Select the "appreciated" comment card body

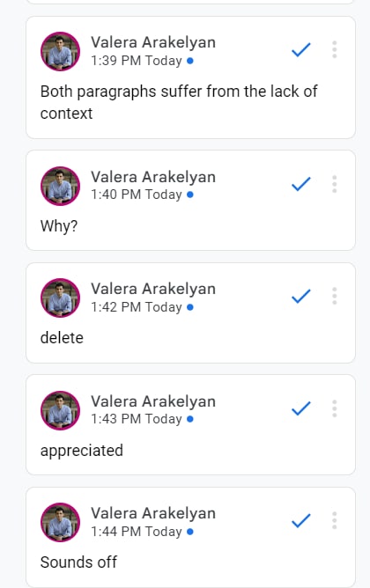pyautogui.click(x=190, y=424)
